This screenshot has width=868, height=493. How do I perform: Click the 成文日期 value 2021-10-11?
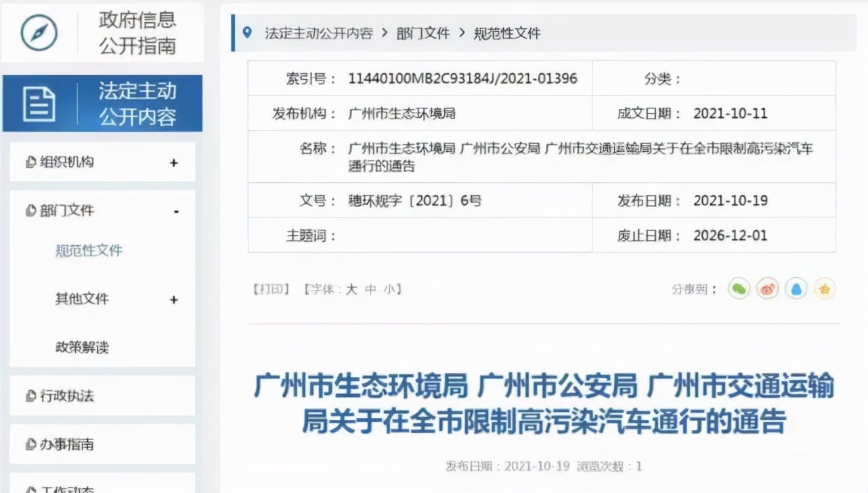pyautogui.click(x=731, y=113)
